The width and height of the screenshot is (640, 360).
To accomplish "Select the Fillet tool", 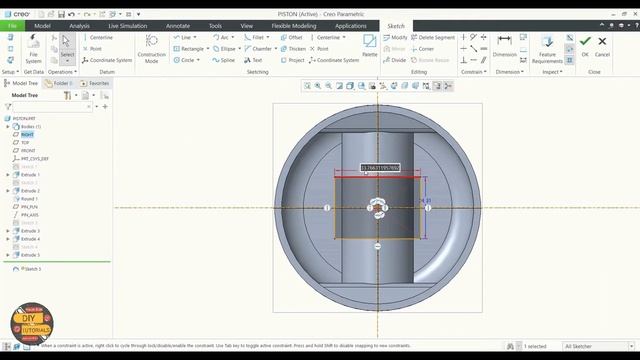I will (x=254, y=37).
